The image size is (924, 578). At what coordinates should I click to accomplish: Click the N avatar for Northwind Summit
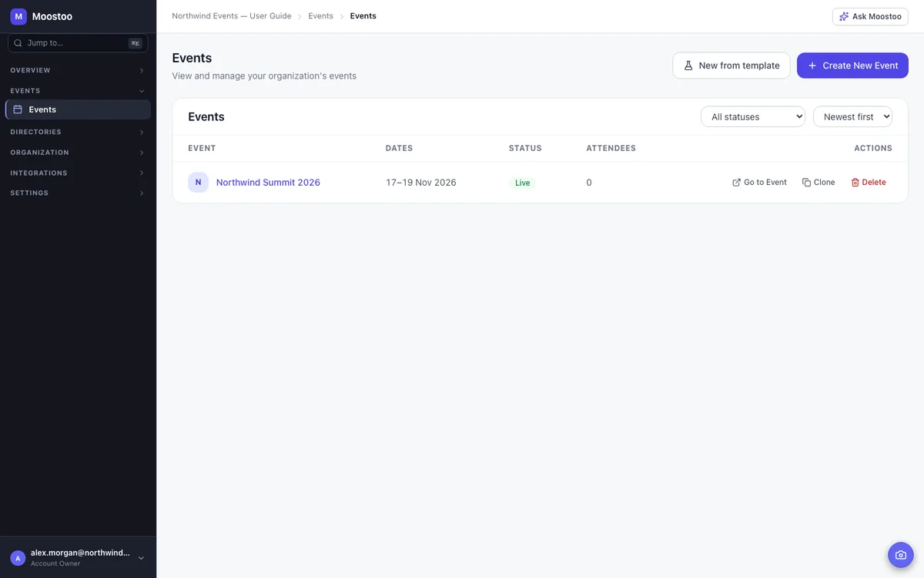pos(198,183)
